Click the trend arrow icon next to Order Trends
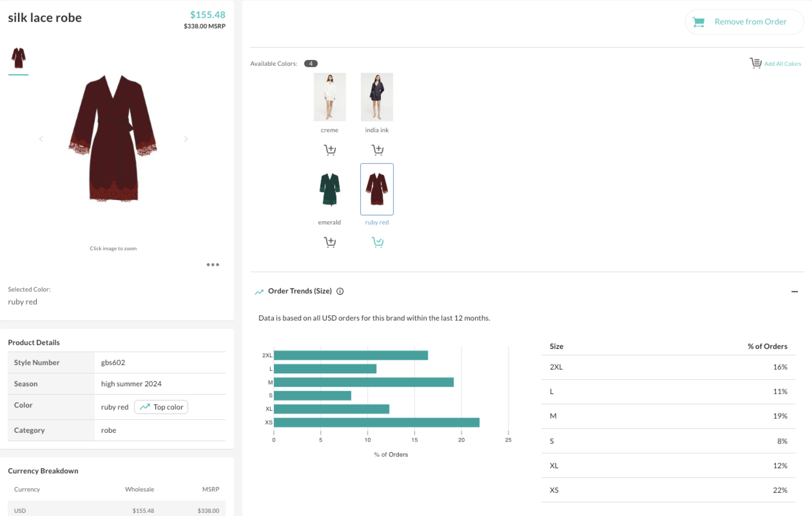This screenshot has width=812, height=516. (x=259, y=291)
